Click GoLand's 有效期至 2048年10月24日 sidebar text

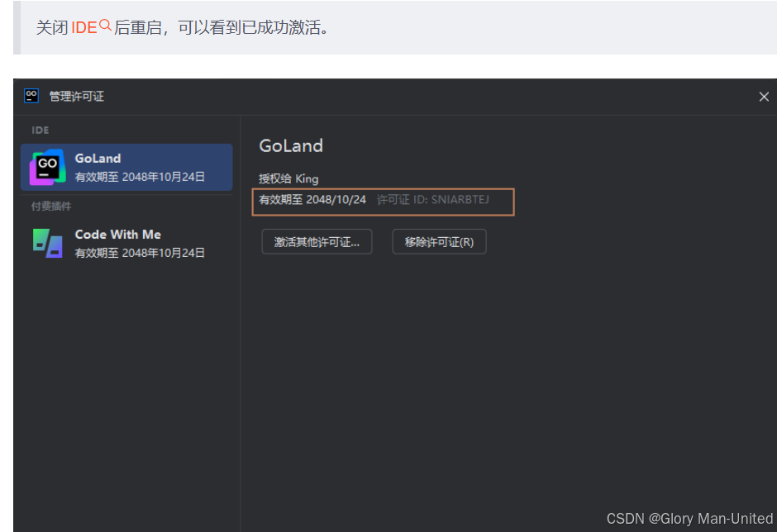(x=140, y=177)
